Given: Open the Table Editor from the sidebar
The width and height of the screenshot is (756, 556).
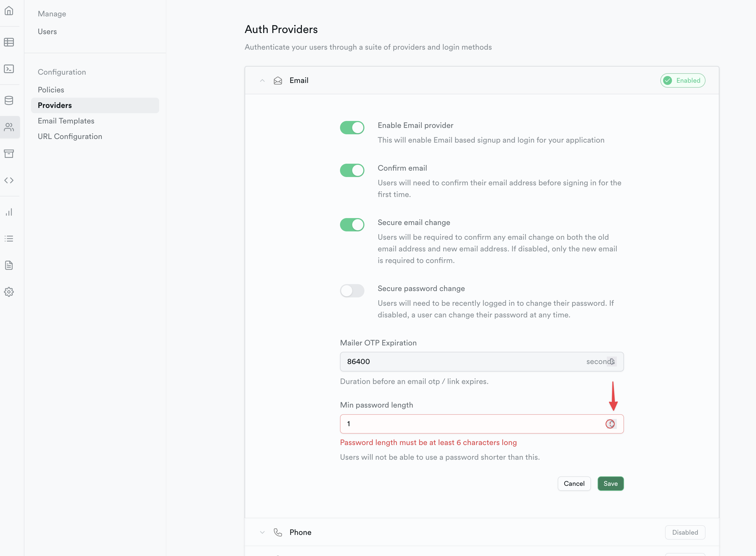Looking at the screenshot, I should 9,42.
